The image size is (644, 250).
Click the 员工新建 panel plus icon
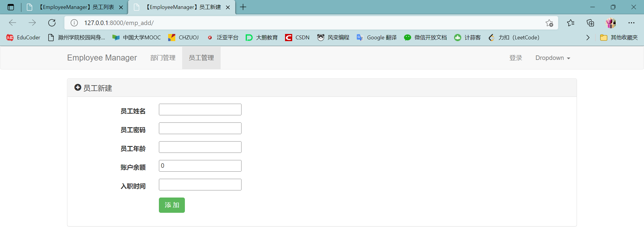point(78,87)
